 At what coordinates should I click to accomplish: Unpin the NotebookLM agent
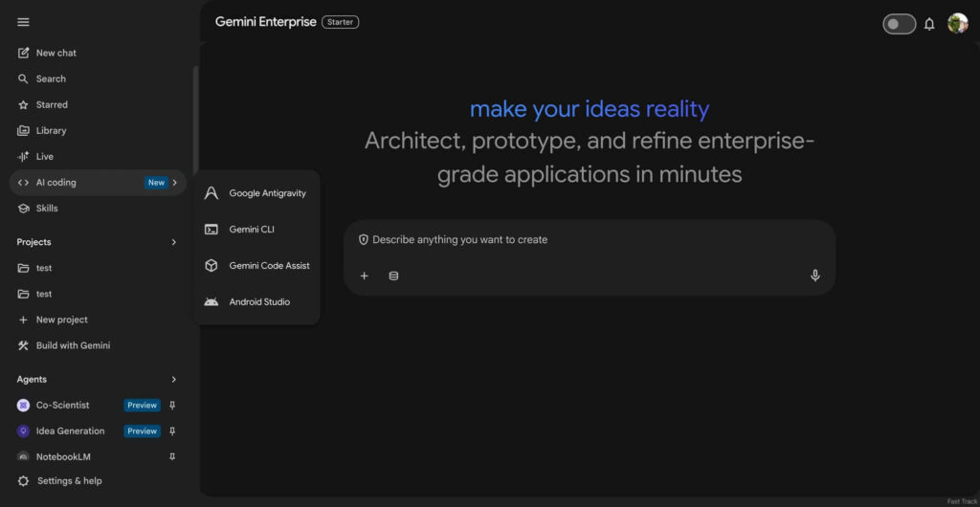(x=172, y=457)
